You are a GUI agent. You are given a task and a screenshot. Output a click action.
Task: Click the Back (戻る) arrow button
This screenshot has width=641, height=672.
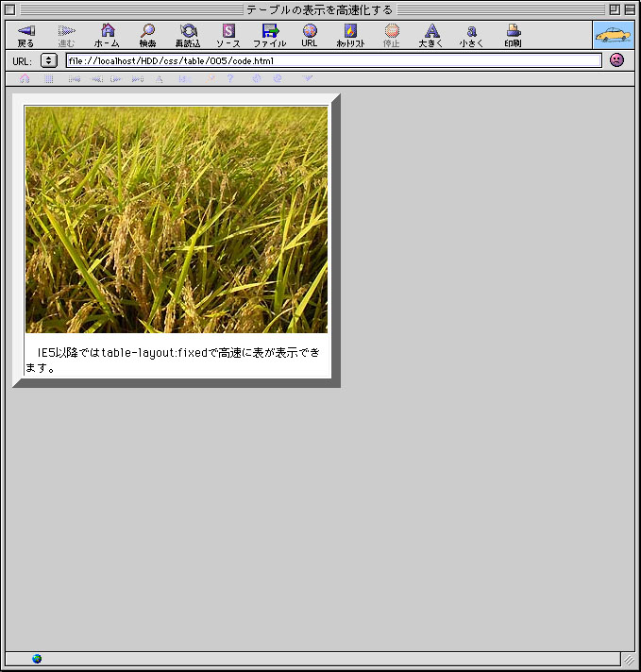pos(25,32)
